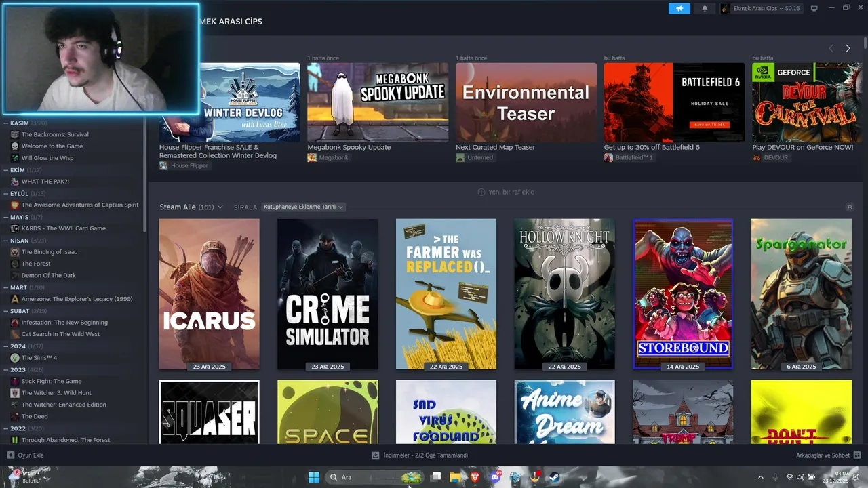Click Yeni bir raf ekle
Image resolution: width=868 pixels, height=488 pixels.
[507, 192]
